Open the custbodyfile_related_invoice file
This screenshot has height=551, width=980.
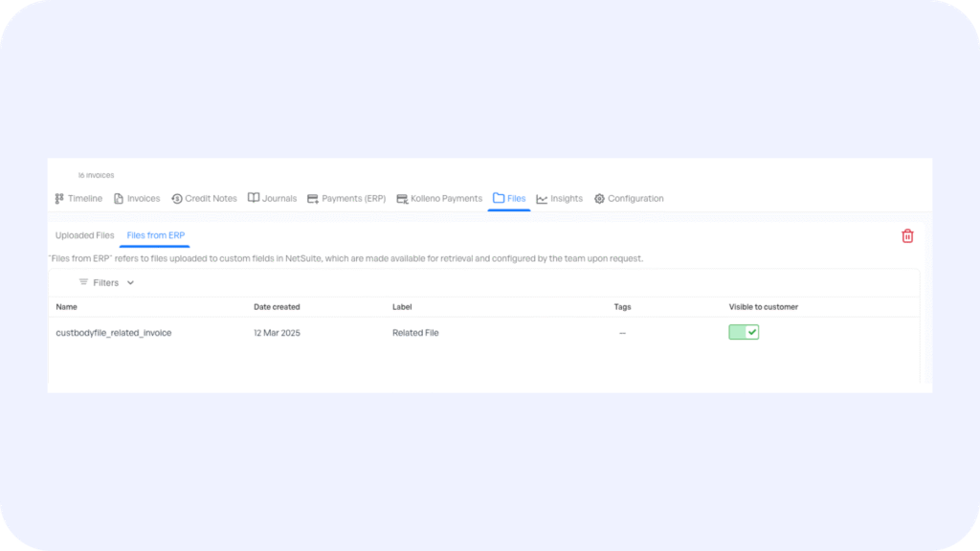[114, 333]
